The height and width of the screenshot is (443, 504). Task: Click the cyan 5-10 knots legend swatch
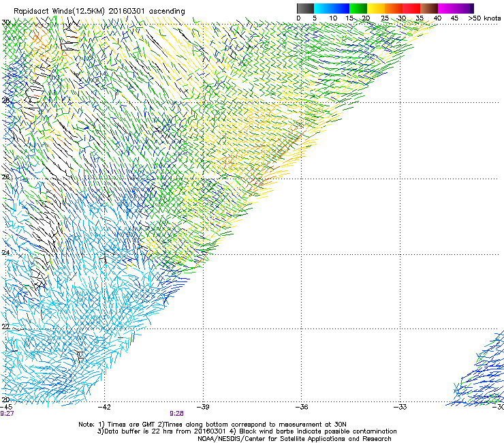pyautogui.click(x=323, y=8)
